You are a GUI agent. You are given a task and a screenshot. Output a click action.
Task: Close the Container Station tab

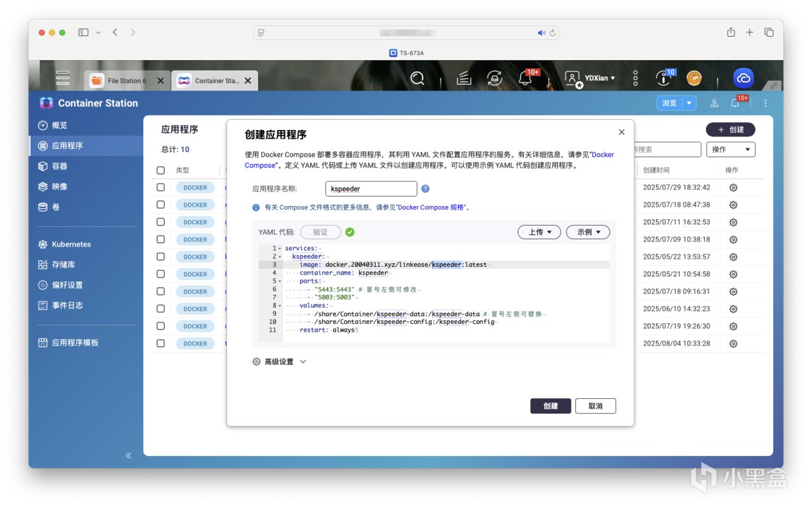[x=247, y=81]
